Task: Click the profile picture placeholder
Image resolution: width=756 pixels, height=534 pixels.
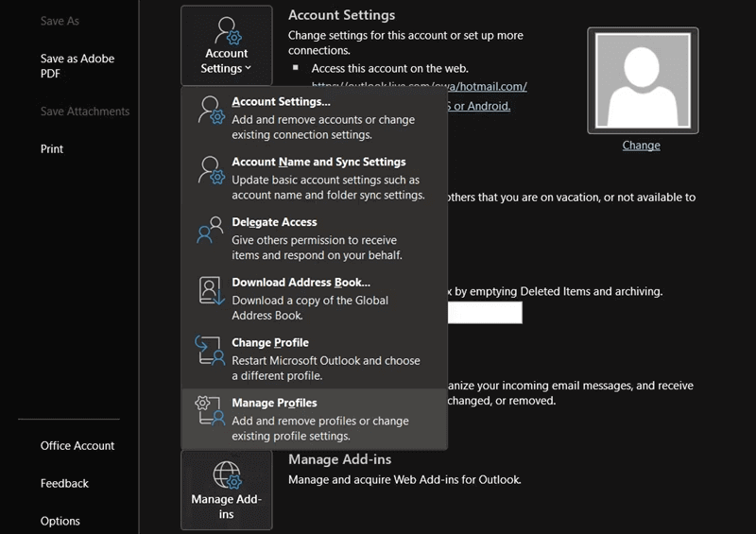Action: coord(642,79)
